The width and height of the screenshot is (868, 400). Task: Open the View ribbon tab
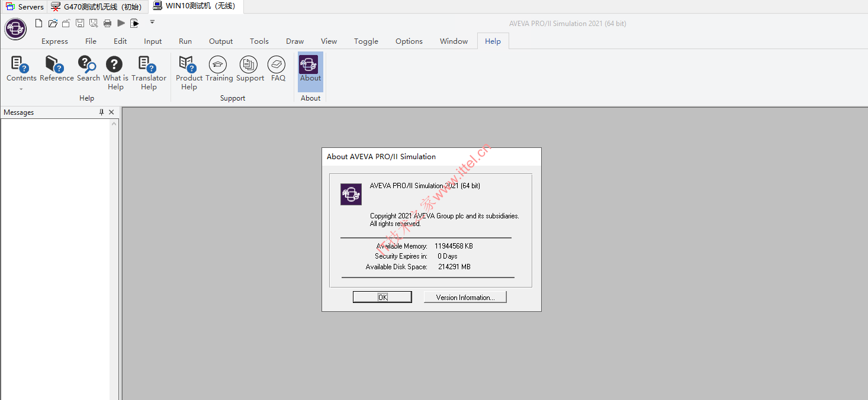(329, 41)
